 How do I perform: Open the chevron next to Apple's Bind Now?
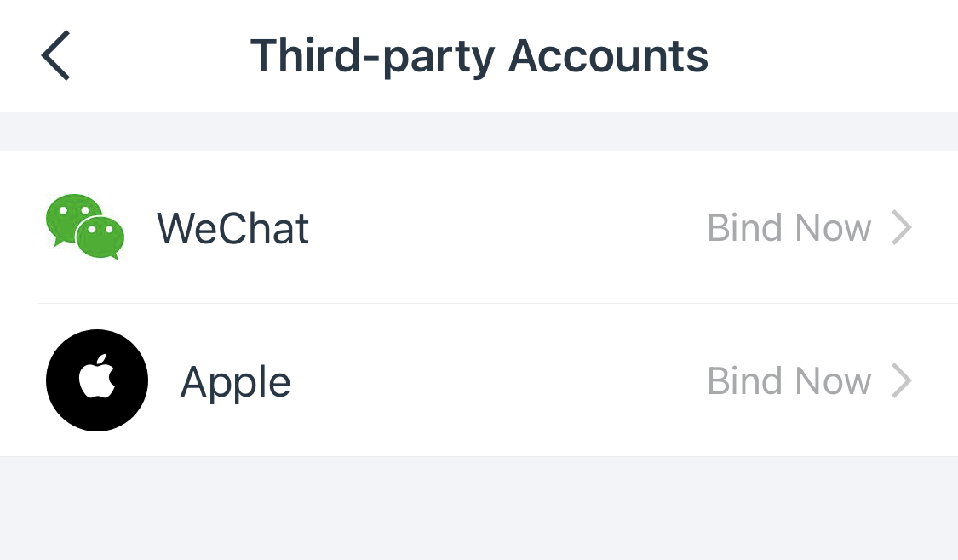pyautogui.click(x=902, y=380)
